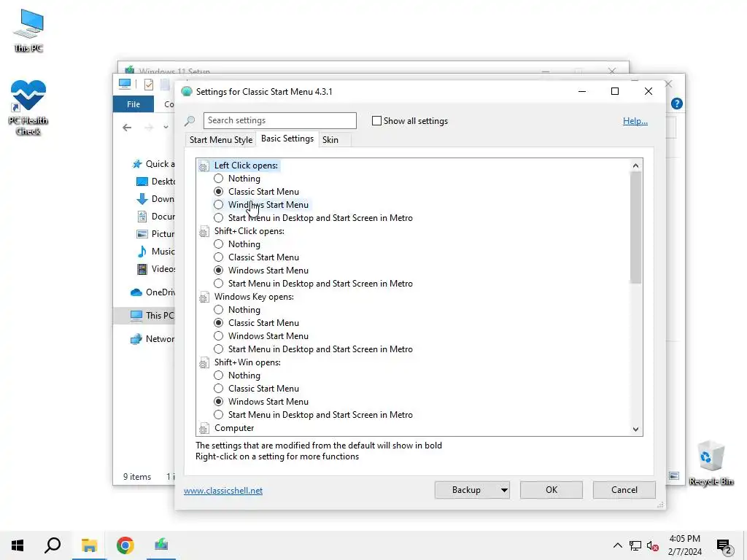Viewport: 747px width, 560px height.
Task: Click Backup button
Action: click(x=466, y=490)
